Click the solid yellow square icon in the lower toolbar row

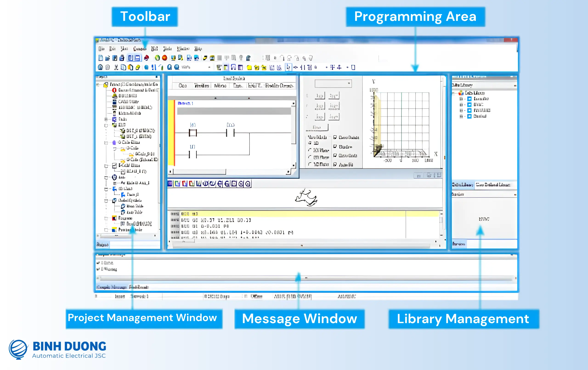(x=249, y=68)
